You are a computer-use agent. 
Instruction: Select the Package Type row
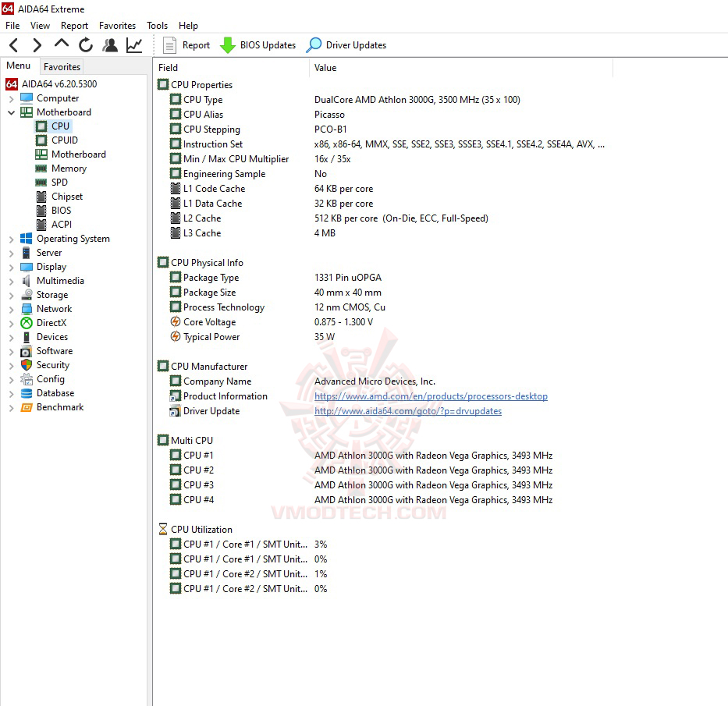pos(385,278)
